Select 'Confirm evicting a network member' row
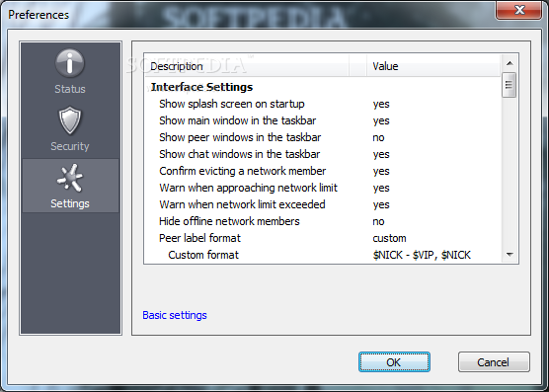This screenshot has height=392, width=549. 322,171
